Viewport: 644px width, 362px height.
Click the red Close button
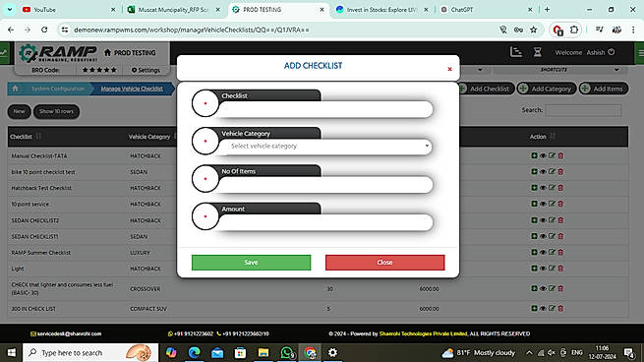point(384,263)
